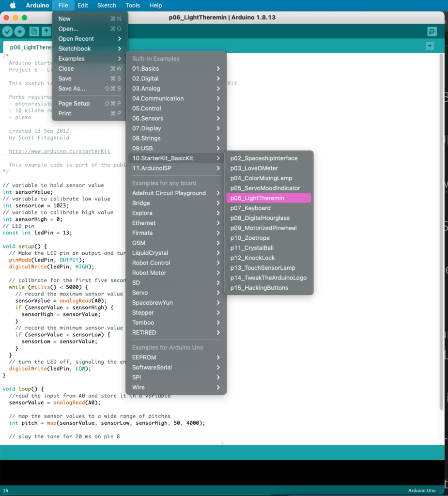Viewport: 448px width, 496px height.
Task: Open the p11_CrystalBall example
Action: [269, 248]
